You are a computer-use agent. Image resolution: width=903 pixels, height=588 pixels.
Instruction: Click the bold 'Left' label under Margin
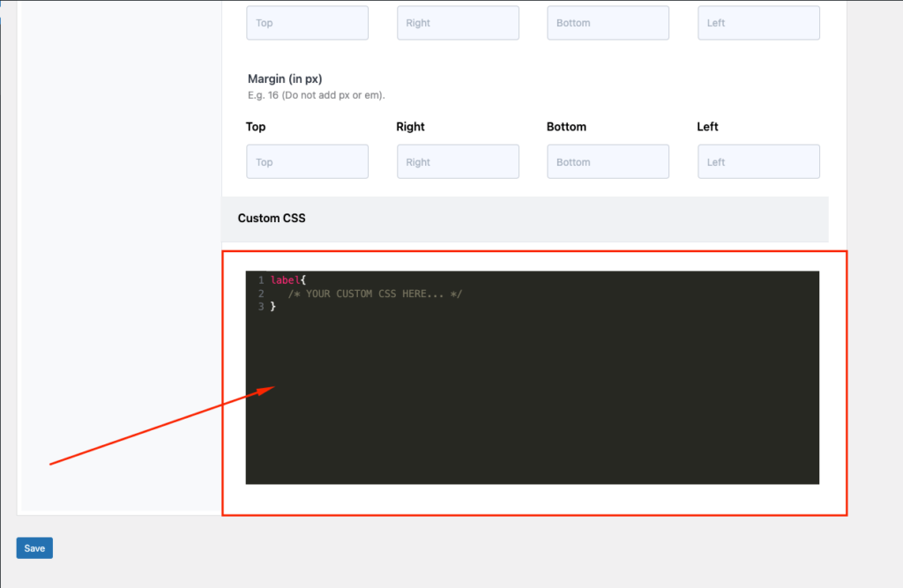point(707,127)
